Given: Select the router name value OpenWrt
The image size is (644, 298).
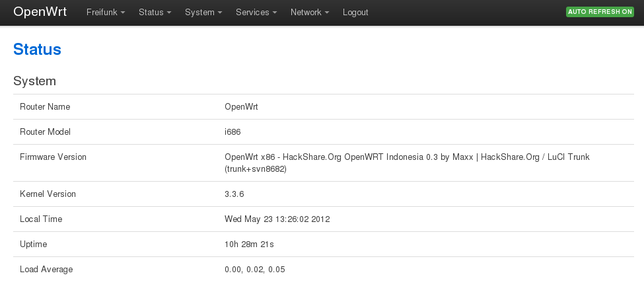Looking at the screenshot, I should click(x=241, y=107).
